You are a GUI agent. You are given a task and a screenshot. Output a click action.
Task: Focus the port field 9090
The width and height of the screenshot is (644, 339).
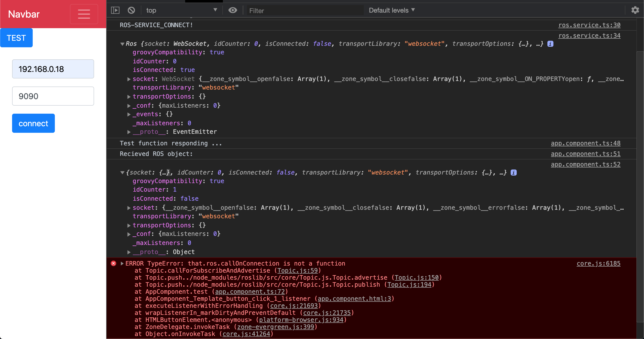click(53, 96)
